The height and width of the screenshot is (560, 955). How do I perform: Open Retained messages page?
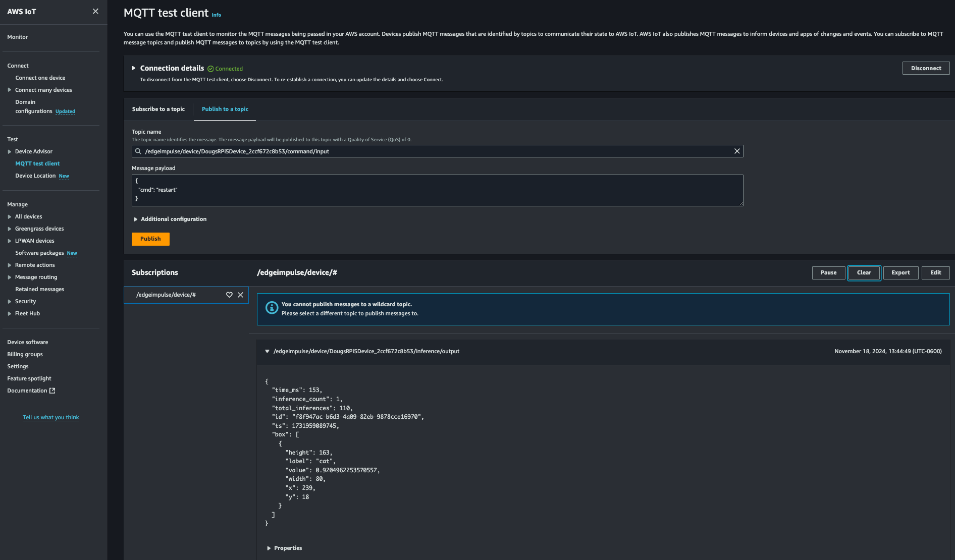tap(40, 289)
